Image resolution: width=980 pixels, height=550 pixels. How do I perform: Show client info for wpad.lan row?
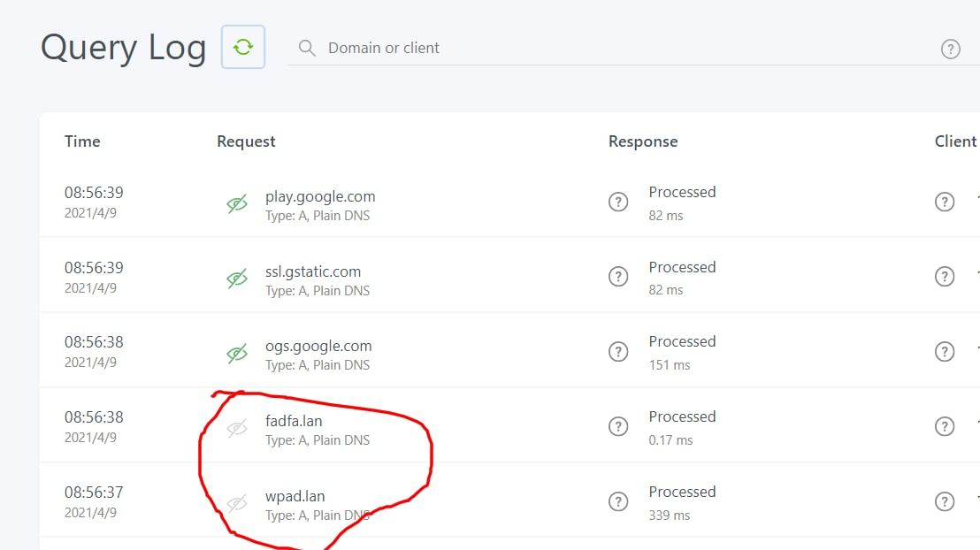coord(945,501)
